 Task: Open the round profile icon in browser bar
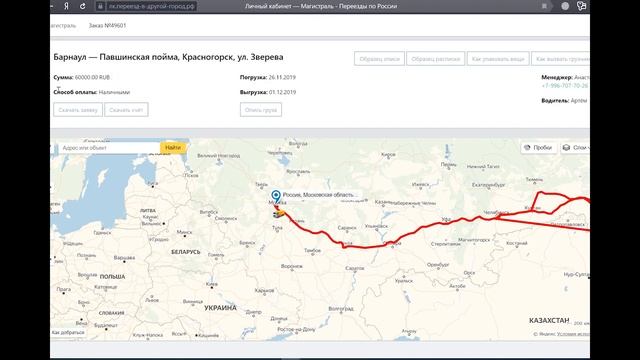[x=565, y=6]
